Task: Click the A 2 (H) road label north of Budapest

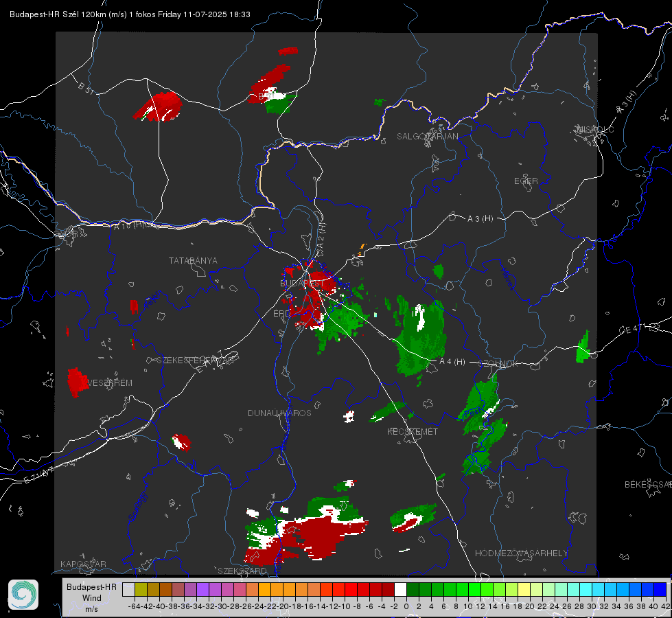Action: 321,236
